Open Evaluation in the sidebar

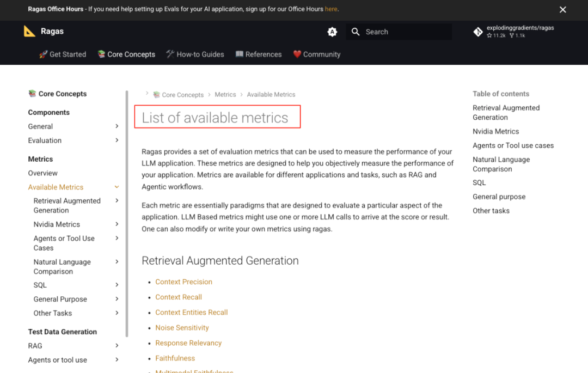tap(45, 140)
